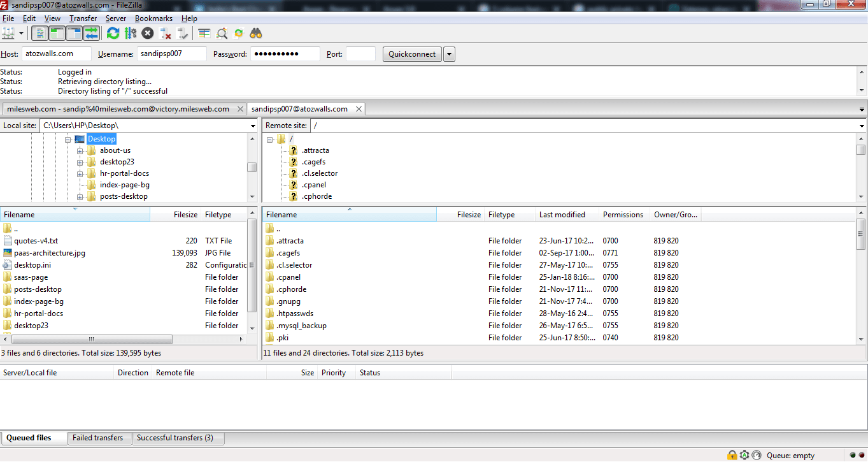Open the Site Manager icon
The height and width of the screenshot is (462, 868).
pos(8,33)
